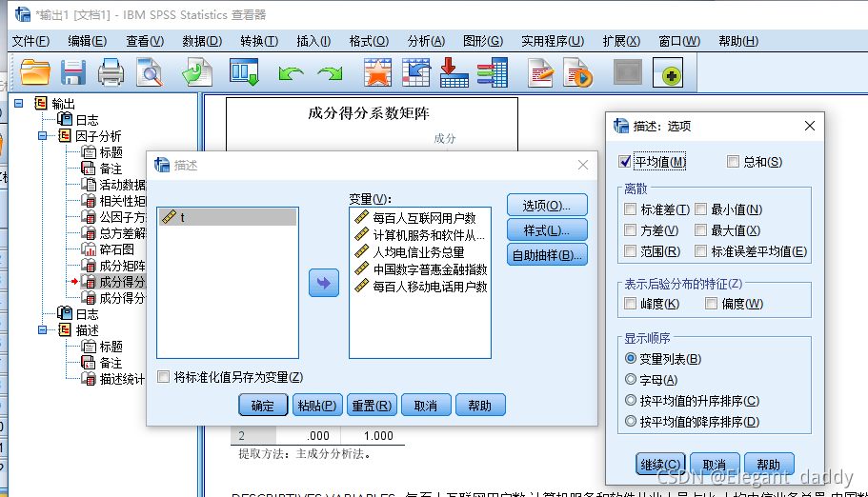
Task: Click the recall recent dialogs icon
Action: click(244, 72)
